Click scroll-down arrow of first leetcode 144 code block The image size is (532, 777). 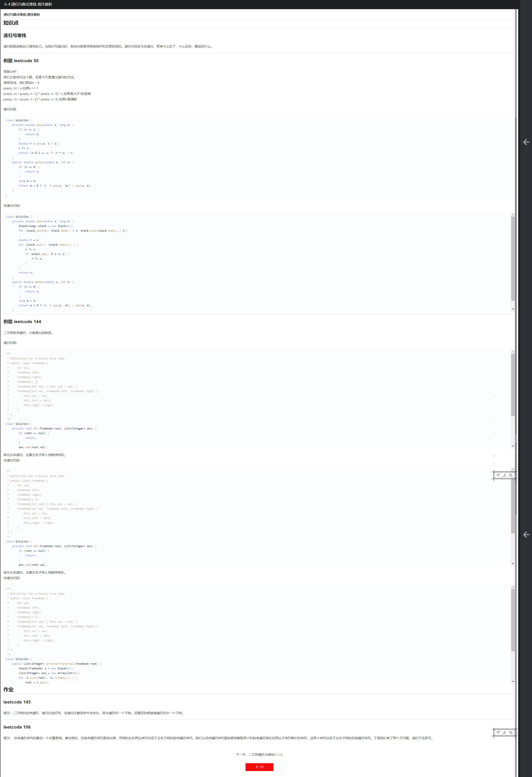point(513,446)
